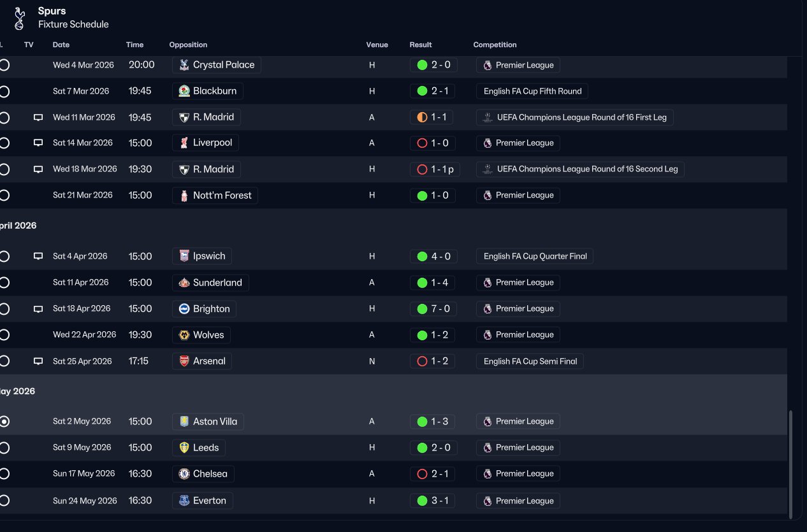The image size is (807, 532).
Task: Click TV icon on Liverpool fixture row
Action: tap(38, 143)
